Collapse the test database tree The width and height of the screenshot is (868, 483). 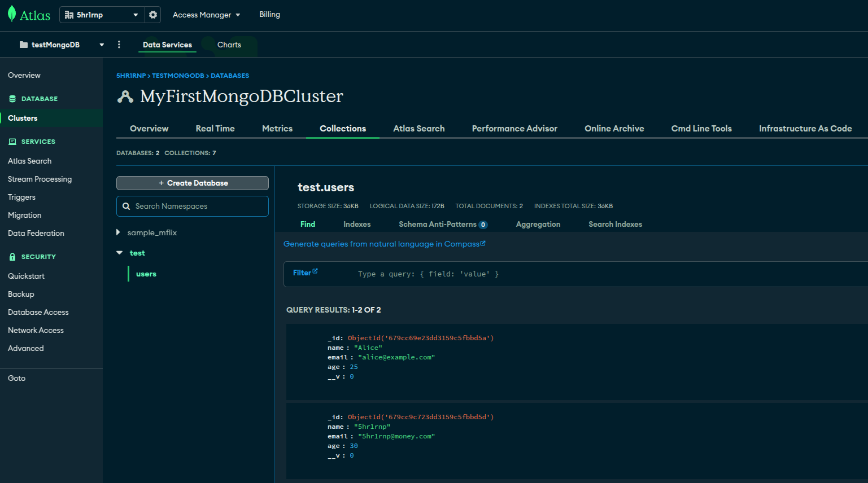[x=120, y=253]
